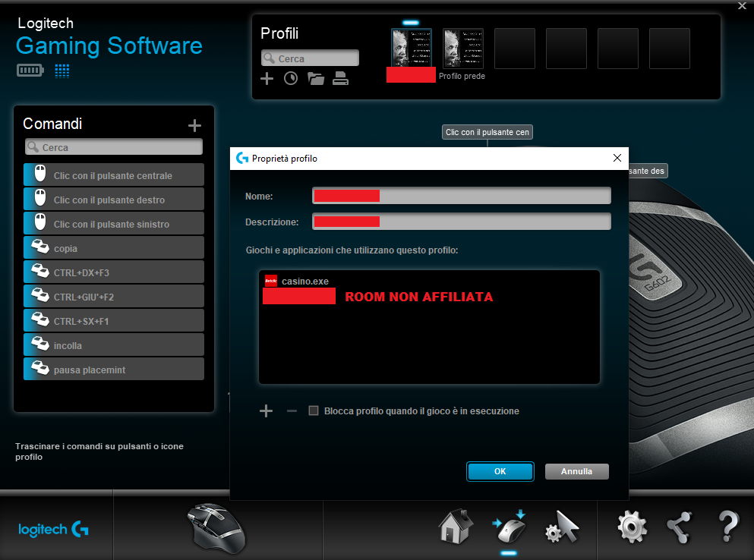The width and height of the screenshot is (754, 560).
Task: Click the Profili search field
Action: (310, 58)
